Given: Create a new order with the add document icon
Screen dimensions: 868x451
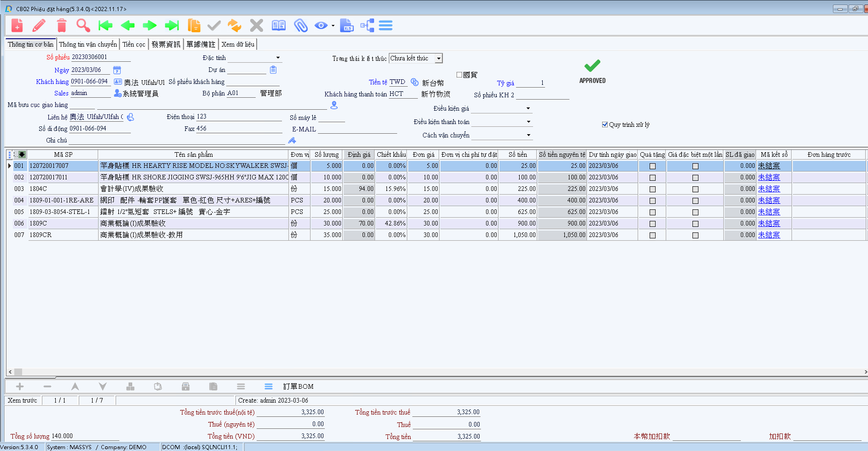Looking at the screenshot, I should click(x=17, y=25).
